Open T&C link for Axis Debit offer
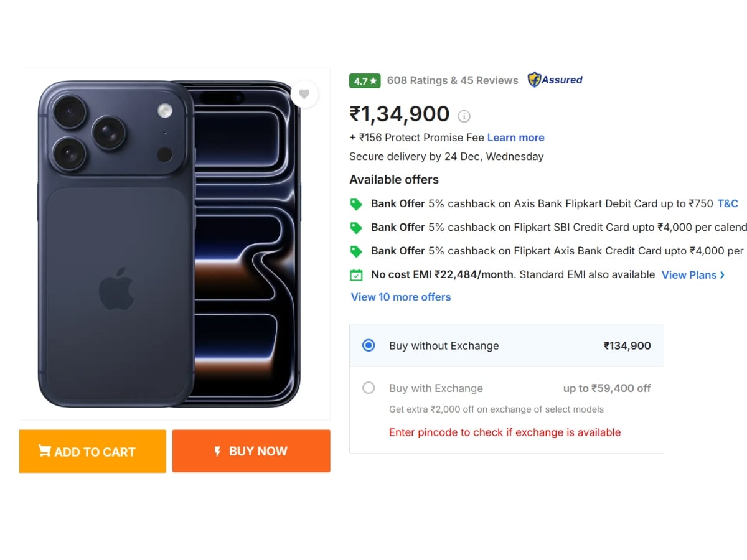The image size is (747, 560). pyautogui.click(x=728, y=203)
